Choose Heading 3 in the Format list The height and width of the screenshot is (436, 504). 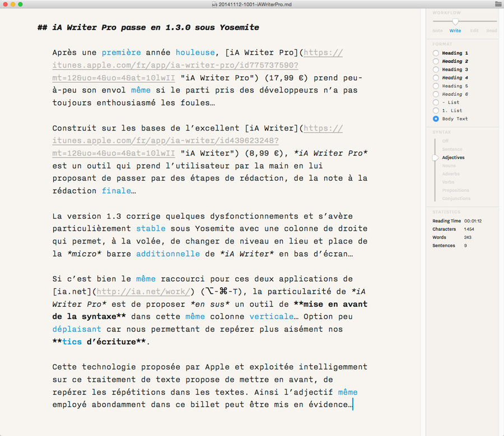pyautogui.click(x=436, y=69)
